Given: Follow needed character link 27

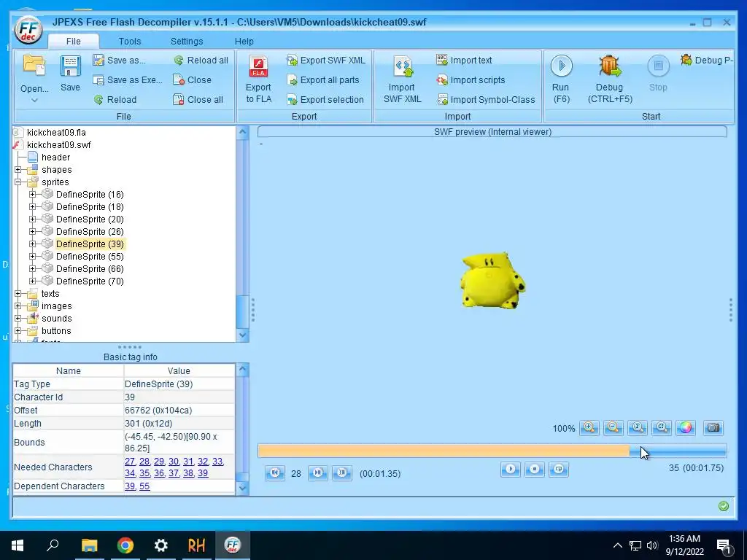Looking at the screenshot, I should (130, 462).
